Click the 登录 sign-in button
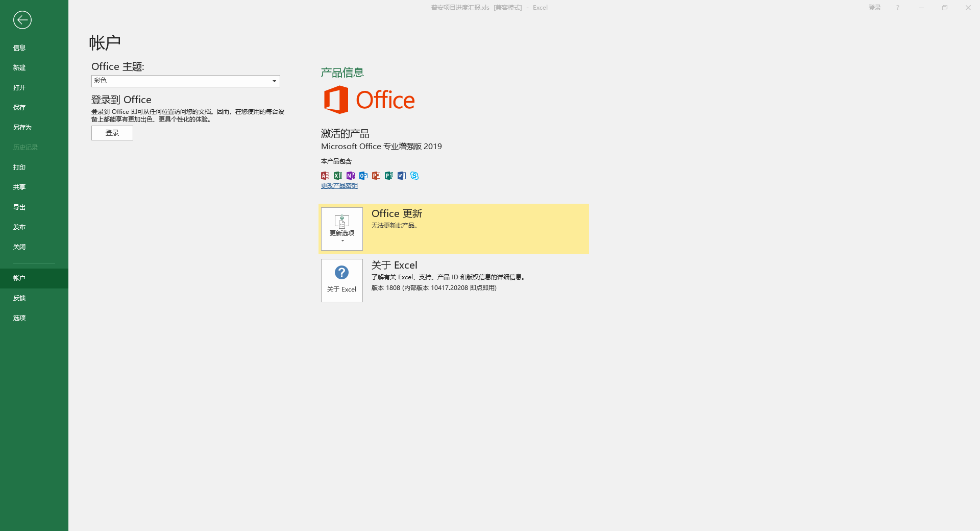 [112, 133]
